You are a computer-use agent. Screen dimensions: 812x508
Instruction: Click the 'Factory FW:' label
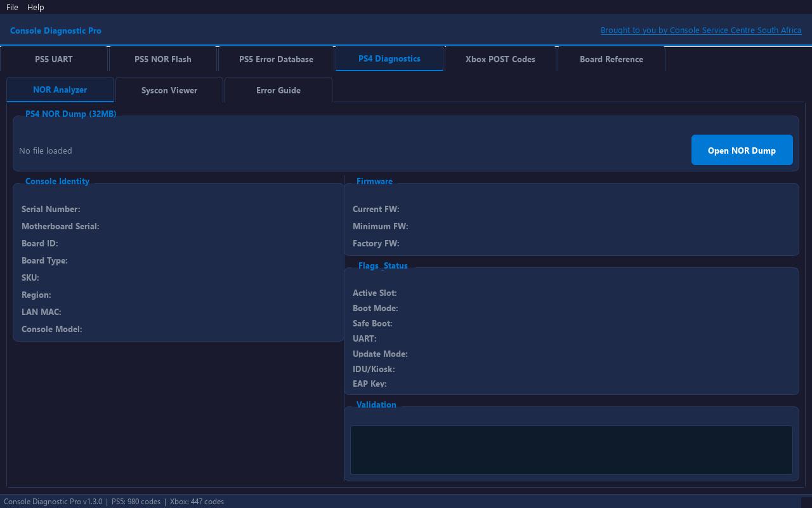point(376,243)
